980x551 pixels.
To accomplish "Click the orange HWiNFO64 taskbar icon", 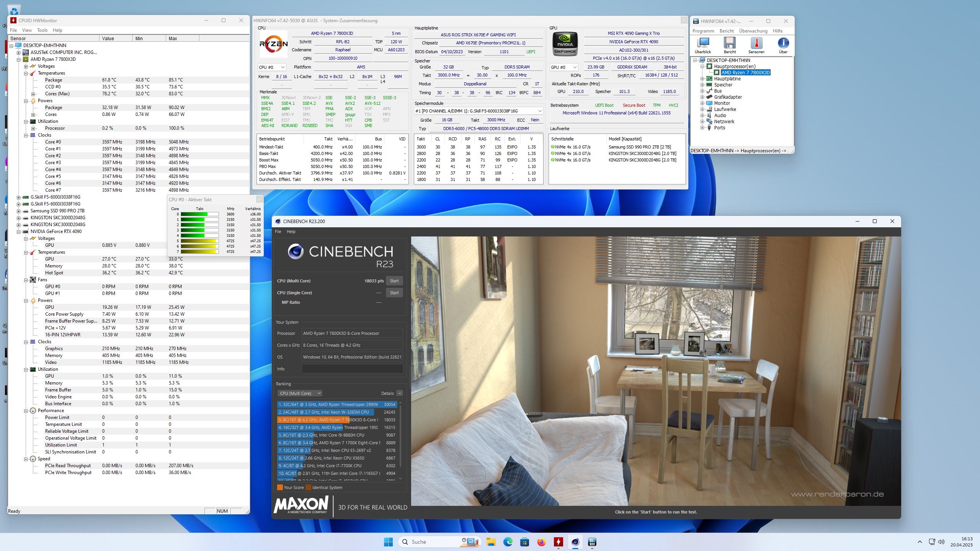I will (x=559, y=542).
